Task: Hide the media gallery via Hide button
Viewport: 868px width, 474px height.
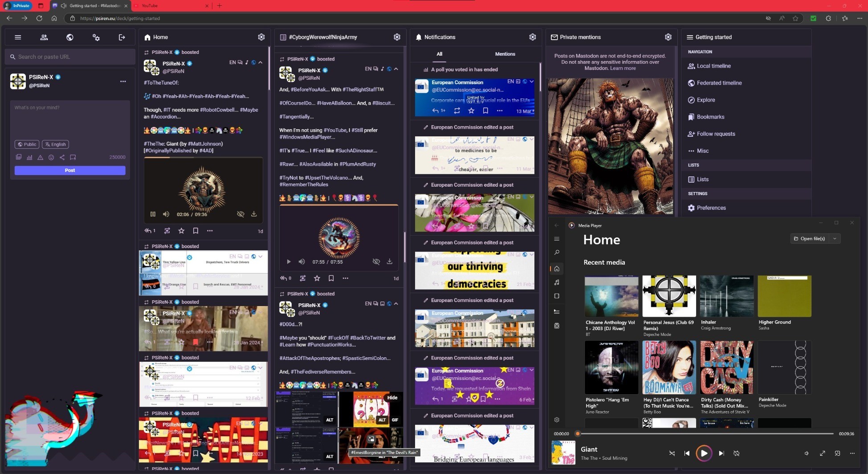Action: point(392,397)
